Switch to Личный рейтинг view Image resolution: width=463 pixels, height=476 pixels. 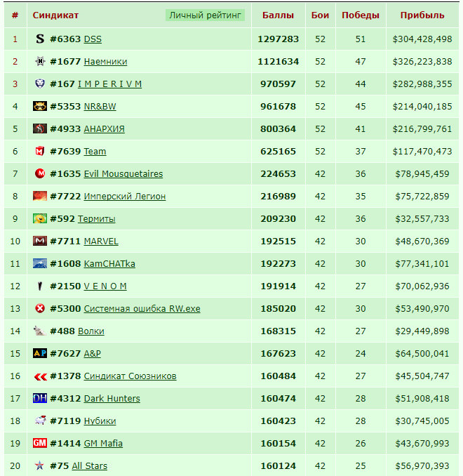pyautogui.click(x=205, y=15)
